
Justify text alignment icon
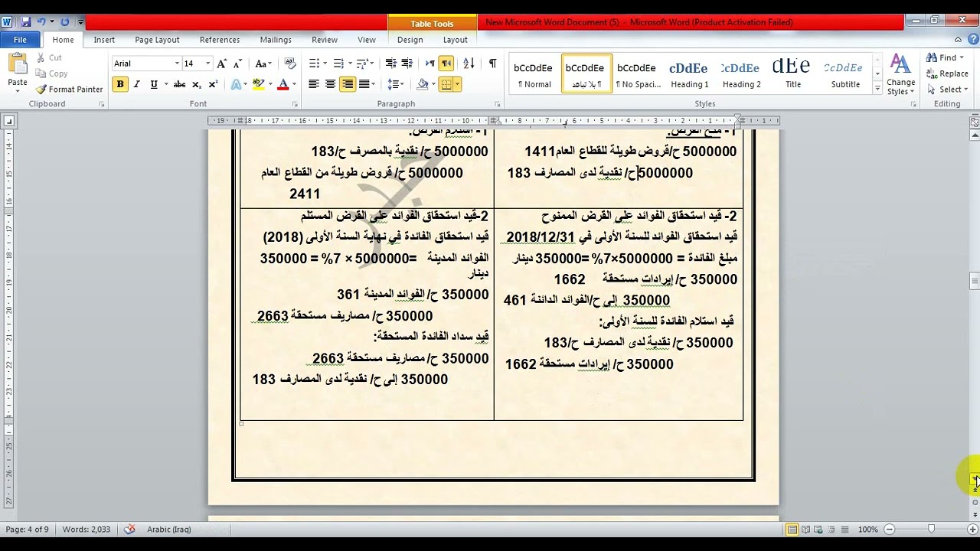click(x=364, y=84)
